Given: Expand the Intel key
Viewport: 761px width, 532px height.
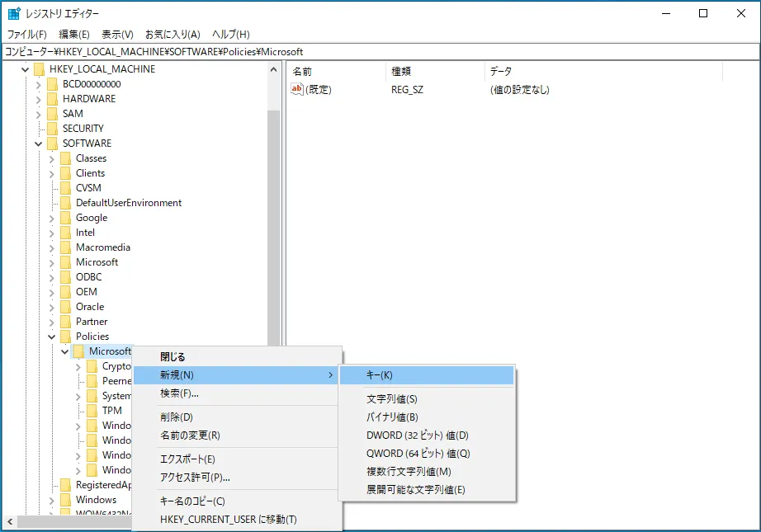Looking at the screenshot, I should point(51,233).
